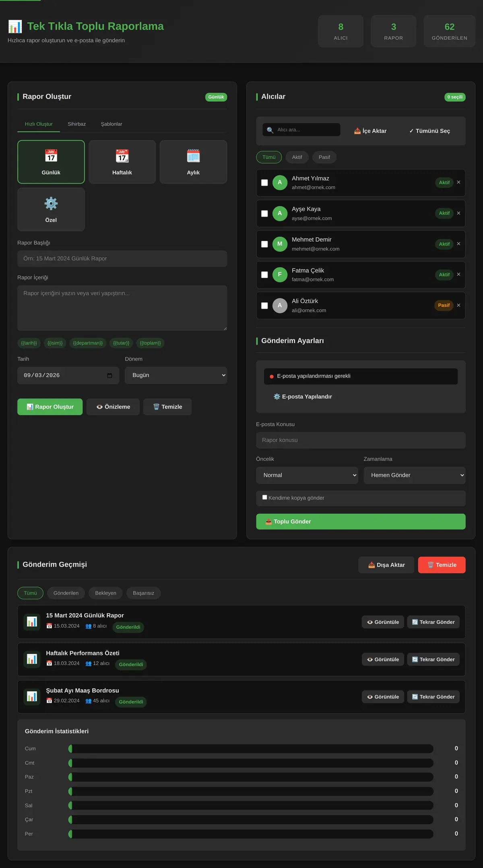
Task: Click the search magnifier icon in Alıcı ara
Action: coord(270,130)
